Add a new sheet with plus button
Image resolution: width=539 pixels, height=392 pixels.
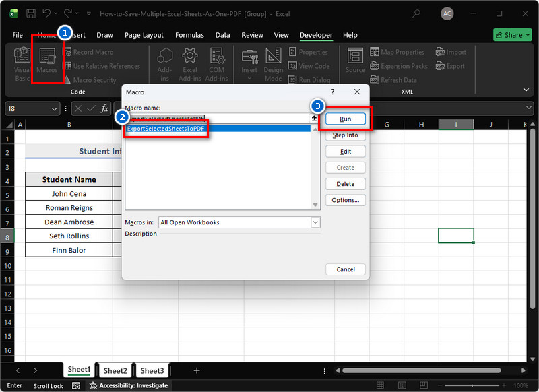[x=197, y=370]
